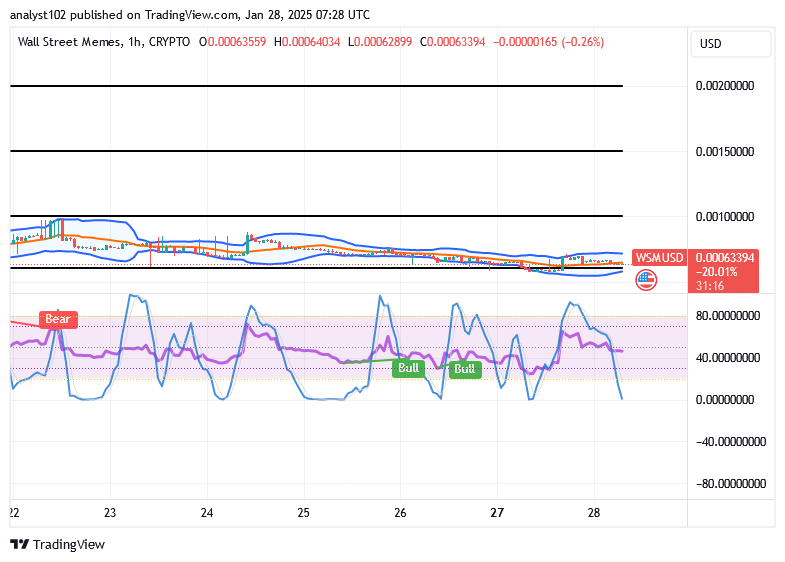Viewport: 785px width, 562px height.
Task: Click date 26 on the time axis
Action: 400,513
